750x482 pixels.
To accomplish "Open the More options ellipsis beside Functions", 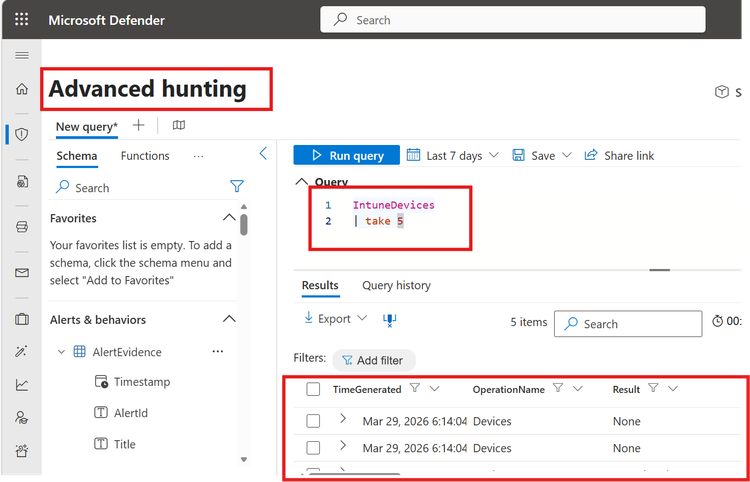I will [x=199, y=156].
